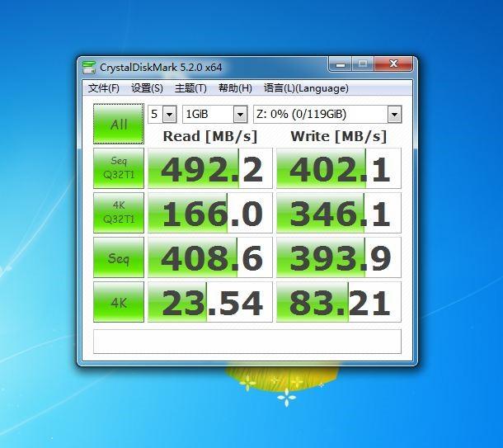Screen dimensions: 503x448
Task: Start the Seq Q32T1 test
Action: [119, 168]
